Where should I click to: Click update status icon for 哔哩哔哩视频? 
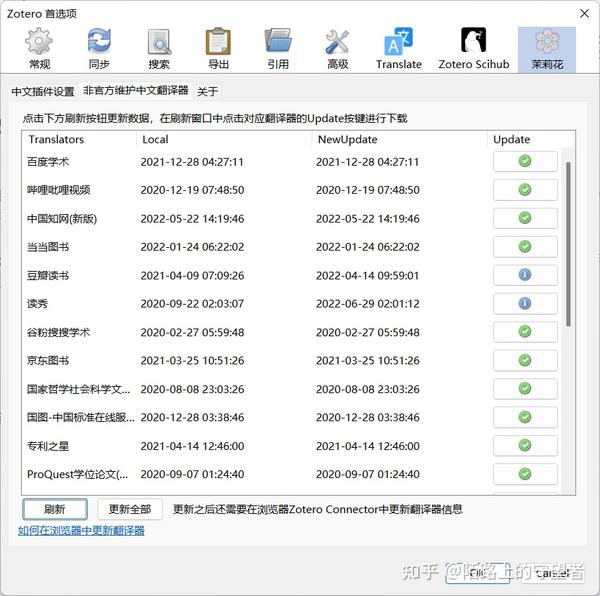click(525, 190)
